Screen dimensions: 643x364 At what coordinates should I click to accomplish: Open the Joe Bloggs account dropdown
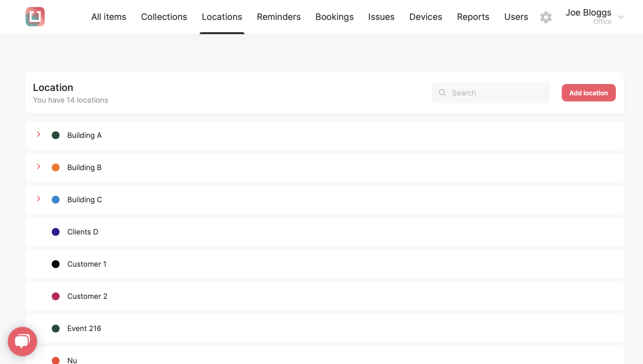point(621,17)
